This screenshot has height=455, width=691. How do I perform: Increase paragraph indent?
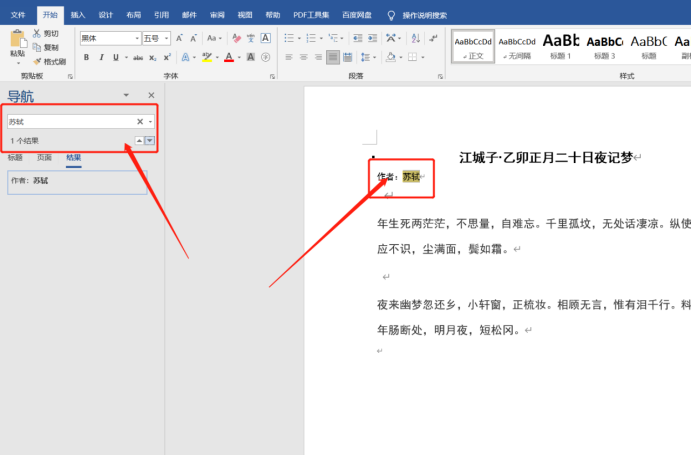pyautogui.click(x=372, y=38)
